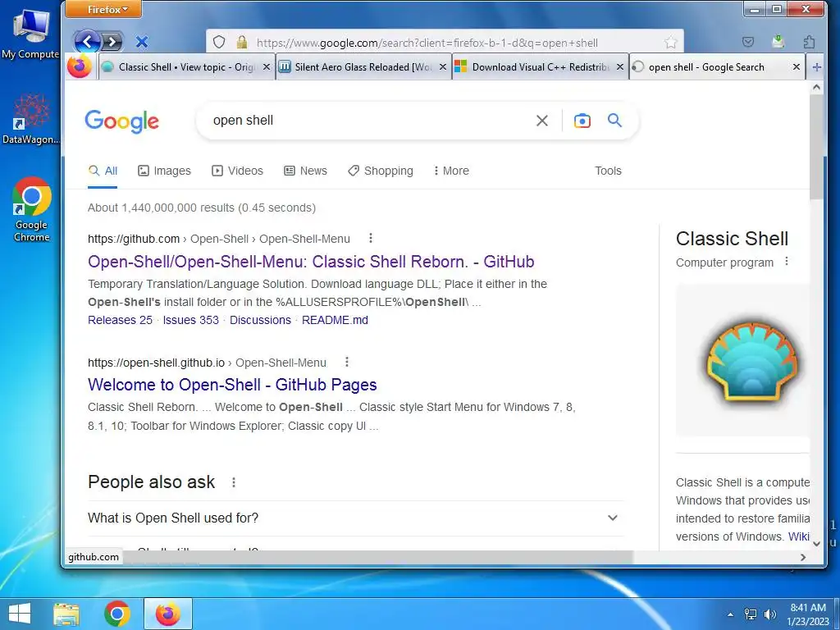Close the Download Visual C++ tab
The image size is (840, 630).
(620, 67)
